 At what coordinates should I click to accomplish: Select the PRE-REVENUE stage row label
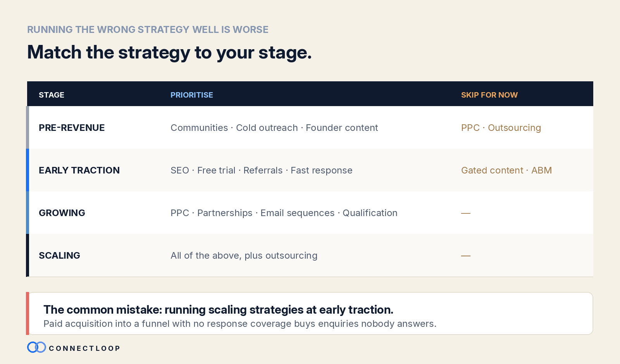click(x=72, y=128)
